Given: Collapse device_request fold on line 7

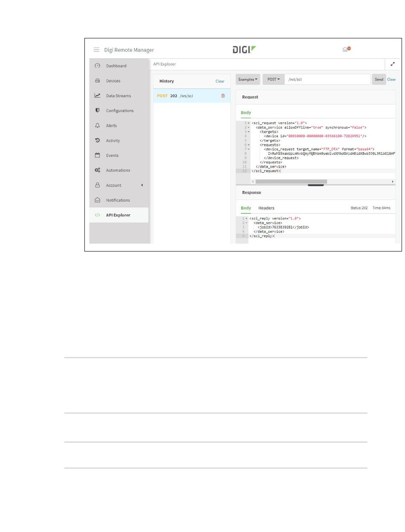Looking at the screenshot, I should [x=249, y=149].
